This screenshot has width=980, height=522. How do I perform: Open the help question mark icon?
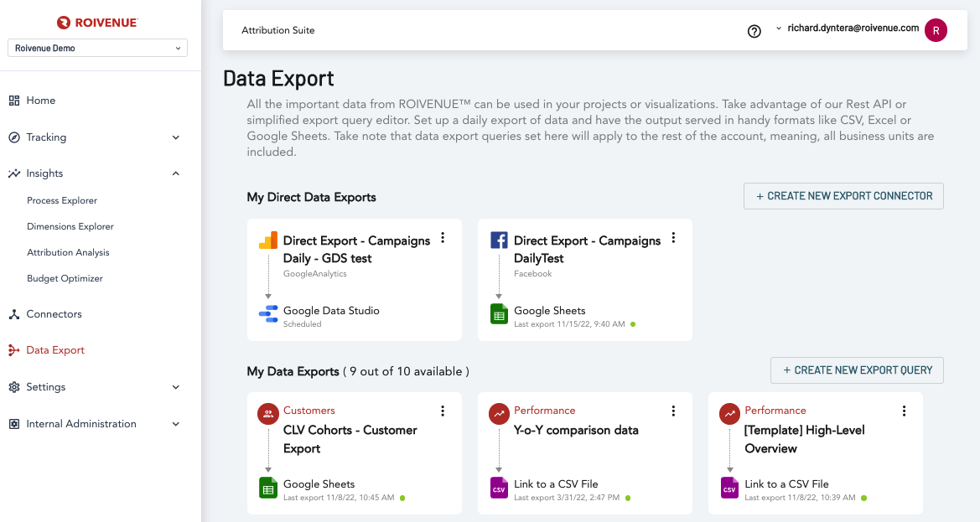(754, 31)
